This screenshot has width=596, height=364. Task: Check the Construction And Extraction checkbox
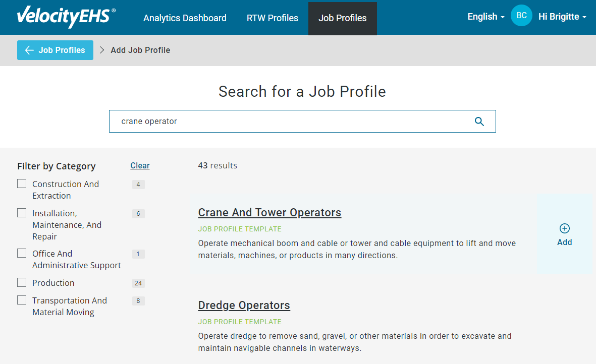22,184
